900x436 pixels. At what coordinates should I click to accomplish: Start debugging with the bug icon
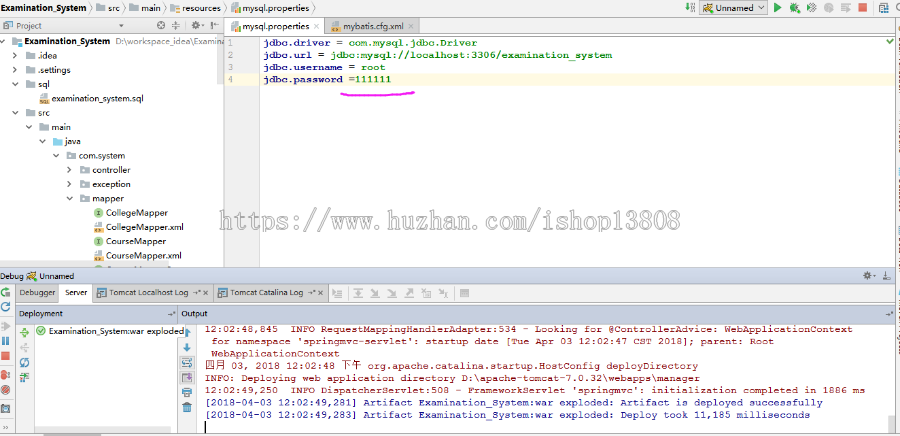(x=794, y=7)
